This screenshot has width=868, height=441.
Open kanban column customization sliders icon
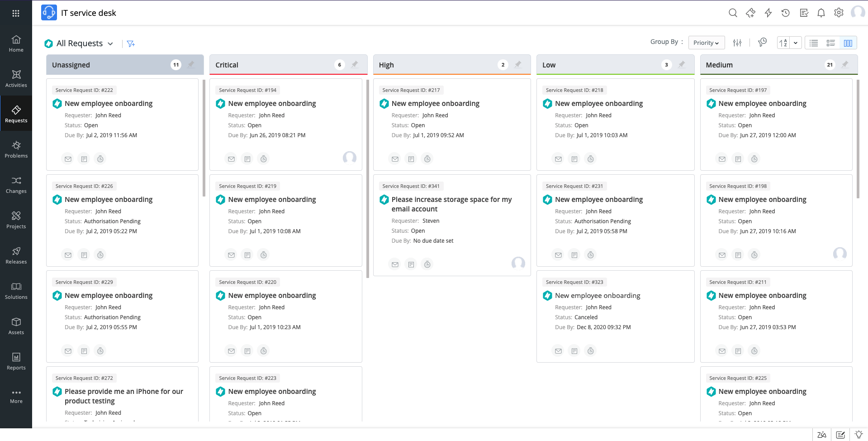pos(737,43)
